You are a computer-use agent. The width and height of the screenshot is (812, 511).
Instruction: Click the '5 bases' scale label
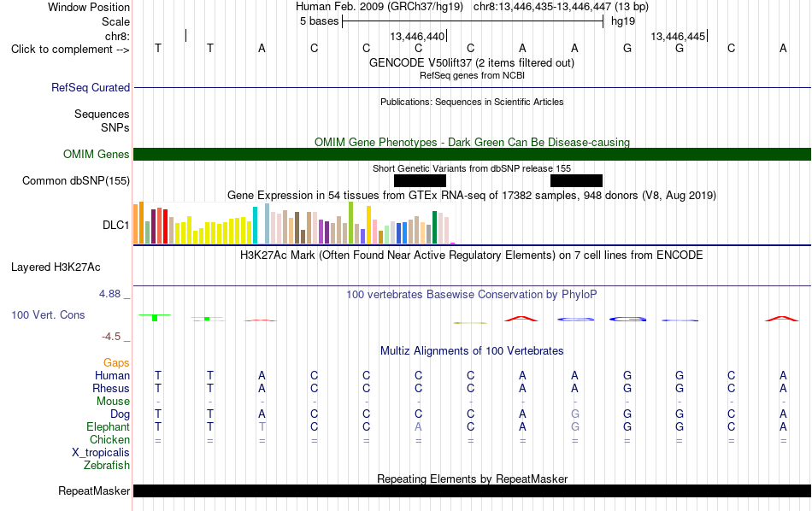pyautogui.click(x=319, y=21)
